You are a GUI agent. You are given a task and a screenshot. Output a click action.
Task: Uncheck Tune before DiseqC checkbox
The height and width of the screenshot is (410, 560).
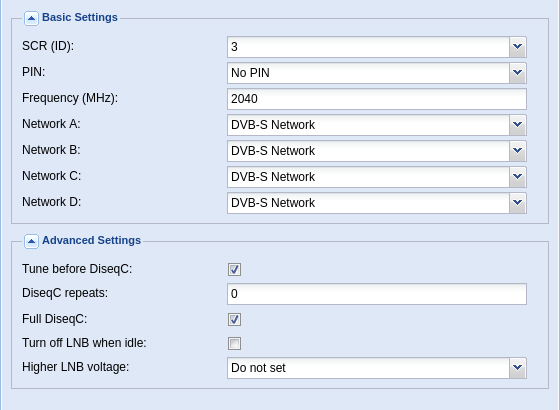(x=234, y=269)
